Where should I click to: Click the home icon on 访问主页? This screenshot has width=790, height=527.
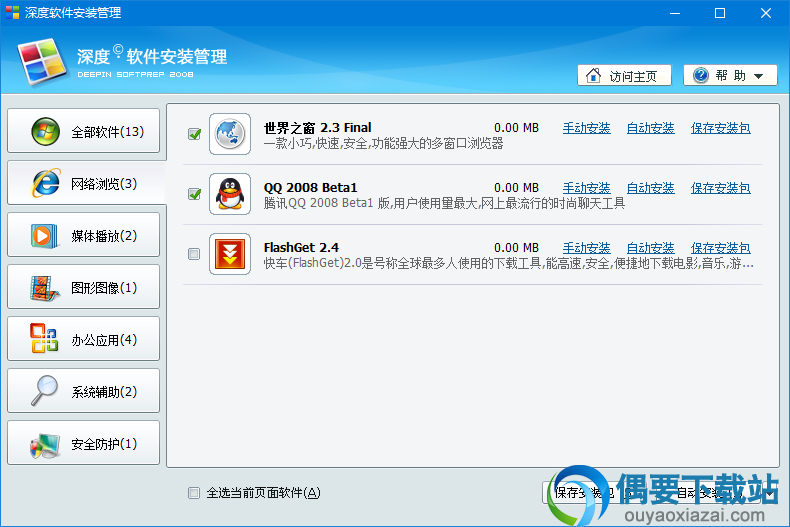(594, 76)
